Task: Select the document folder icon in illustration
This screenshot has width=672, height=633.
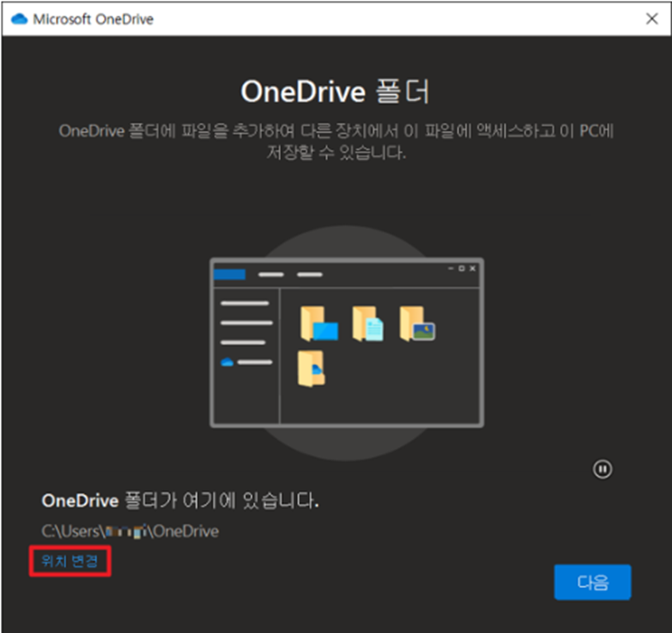Action: [368, 323]
